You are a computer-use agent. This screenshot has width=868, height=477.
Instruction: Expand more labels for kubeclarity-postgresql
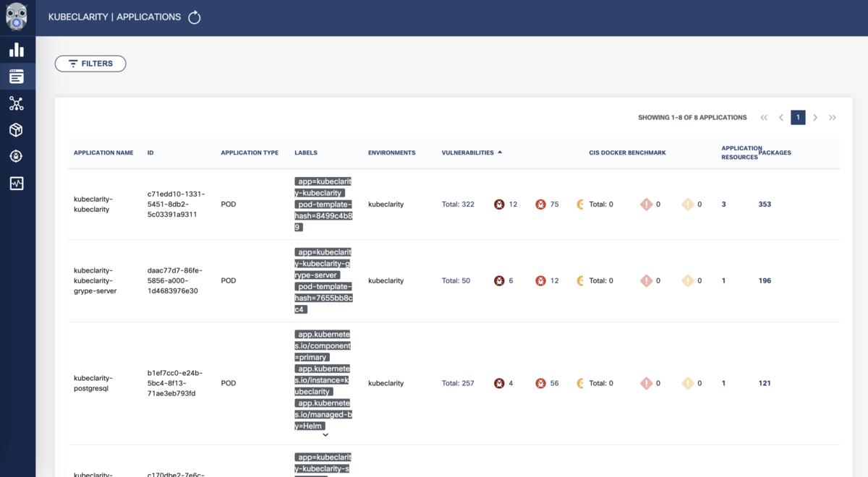pyautogui.click(x=325, y=435)
